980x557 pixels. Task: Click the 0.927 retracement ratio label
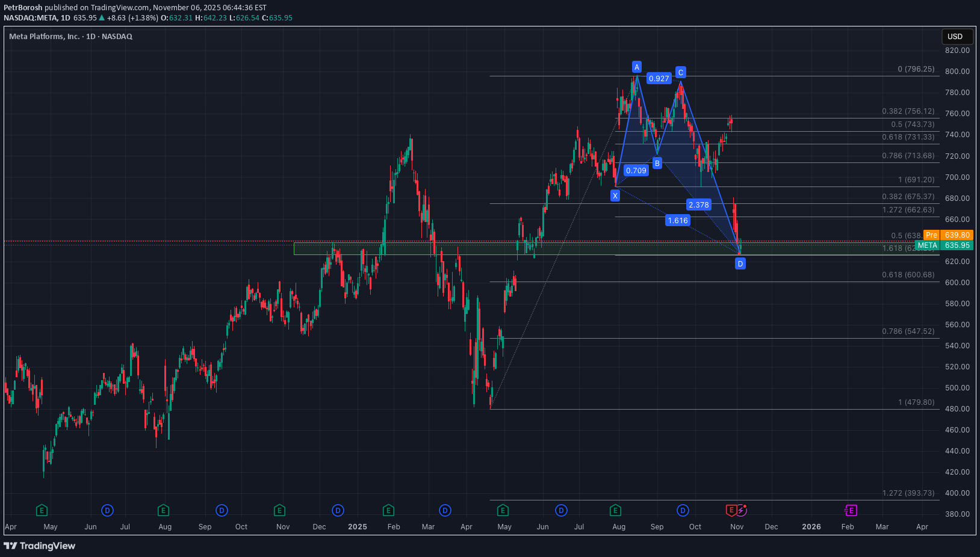(x=658, y=78)
